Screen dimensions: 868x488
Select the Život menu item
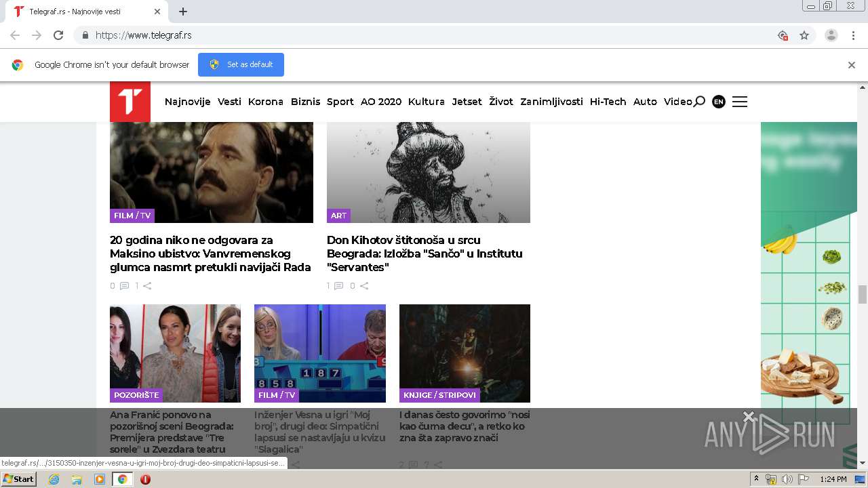click(x=501, y=102)
